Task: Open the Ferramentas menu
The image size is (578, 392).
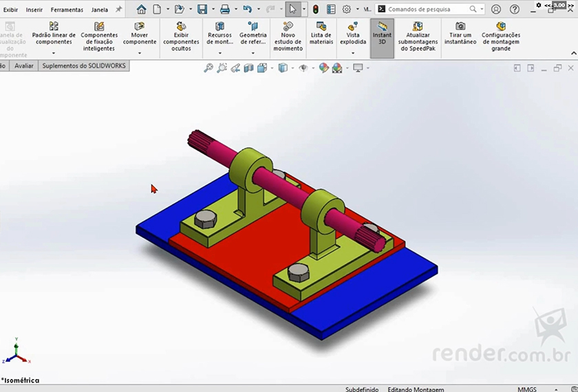Action: (67, 10)
